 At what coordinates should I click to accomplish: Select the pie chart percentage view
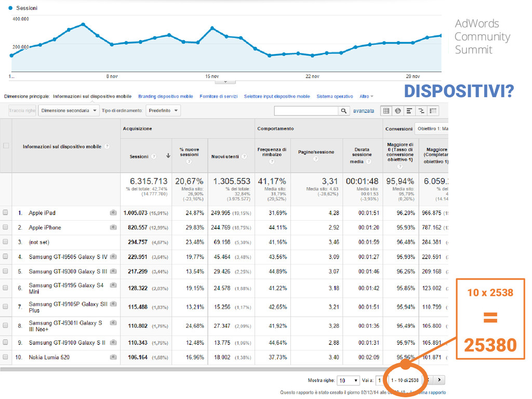pyautogui.click(x=397, y=111)
